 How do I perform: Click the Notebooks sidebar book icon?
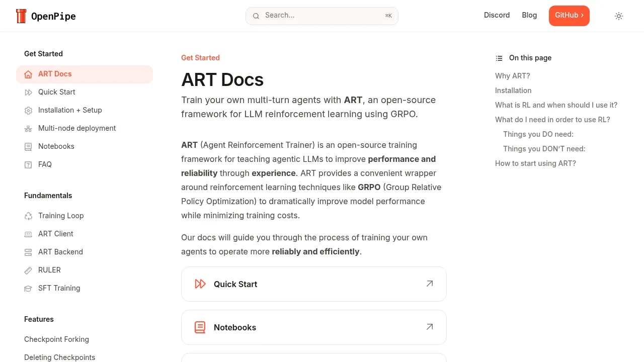tap(28, 147)
